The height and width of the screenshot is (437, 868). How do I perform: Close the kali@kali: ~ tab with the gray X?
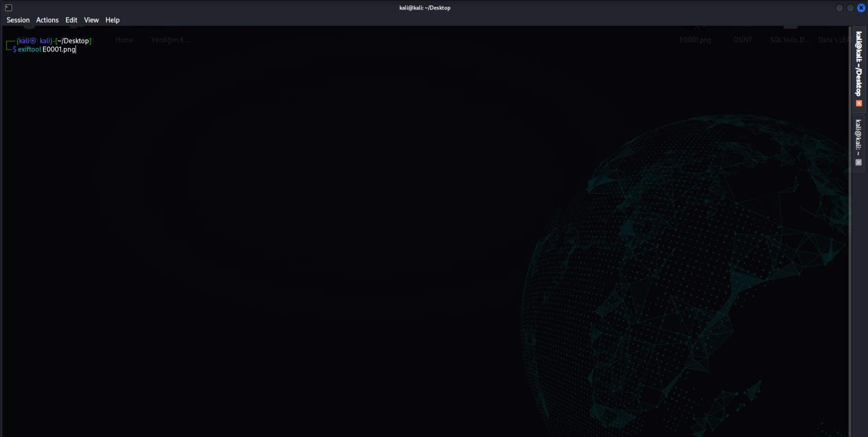click(859, 162)
